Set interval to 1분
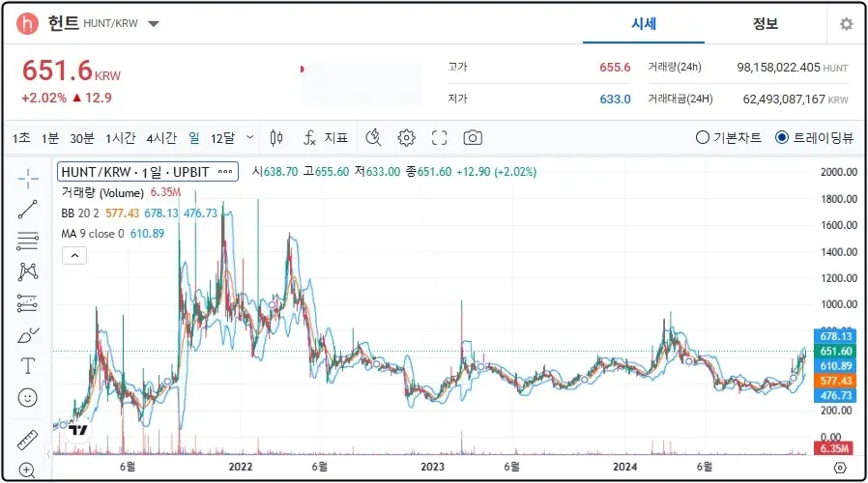This screenshot has width=868, height=483. tap(50, 138)
